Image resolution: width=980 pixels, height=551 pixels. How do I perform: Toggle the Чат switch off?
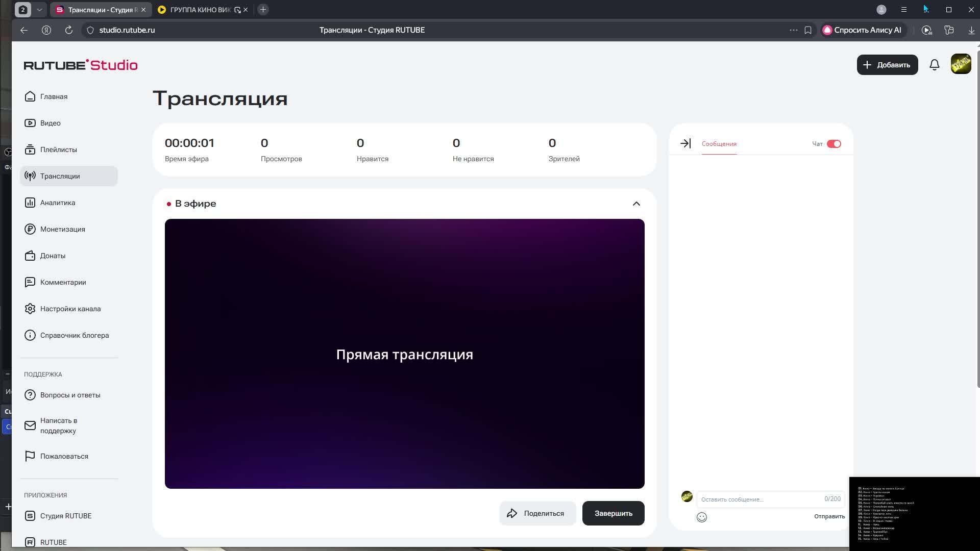[834, 144]
